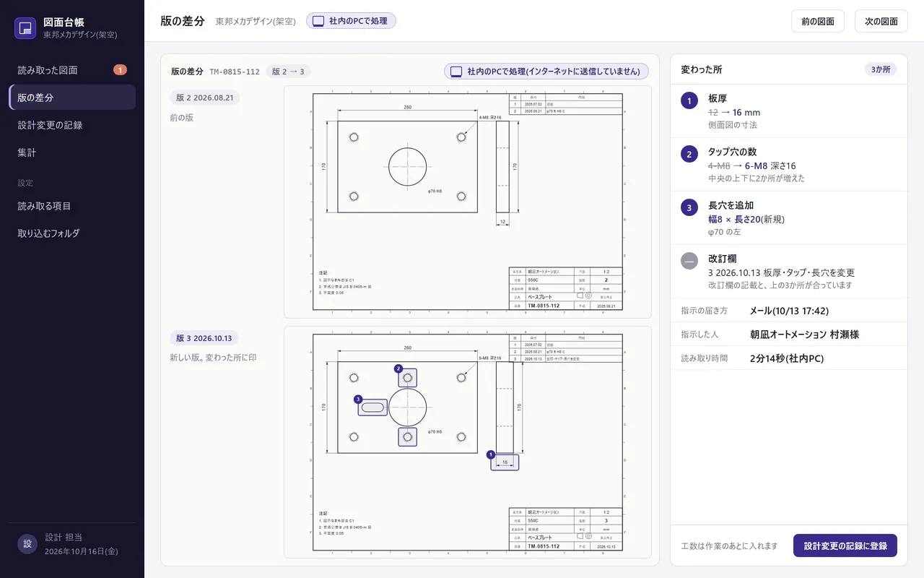The image size is (924, 578).
Task: Go to 次の図面
Action: [x=881, y=21]
